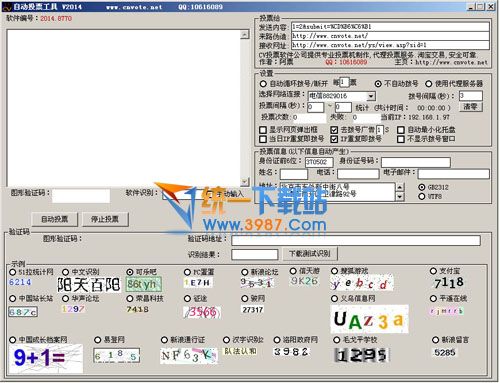500x383 pixels.
Task: Click 27317 captcha sample image
Action: click(253, 310)
